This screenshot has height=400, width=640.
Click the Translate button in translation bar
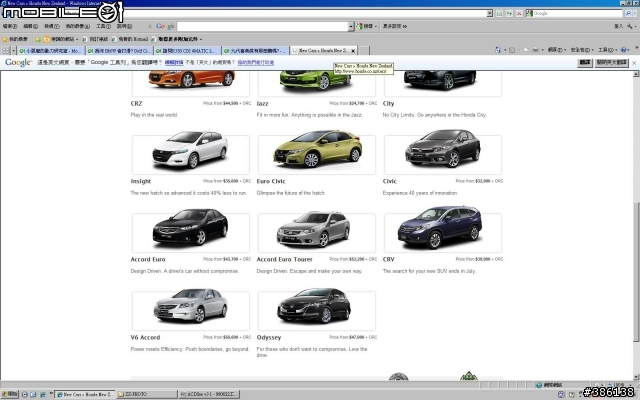(x=585, y=62)
